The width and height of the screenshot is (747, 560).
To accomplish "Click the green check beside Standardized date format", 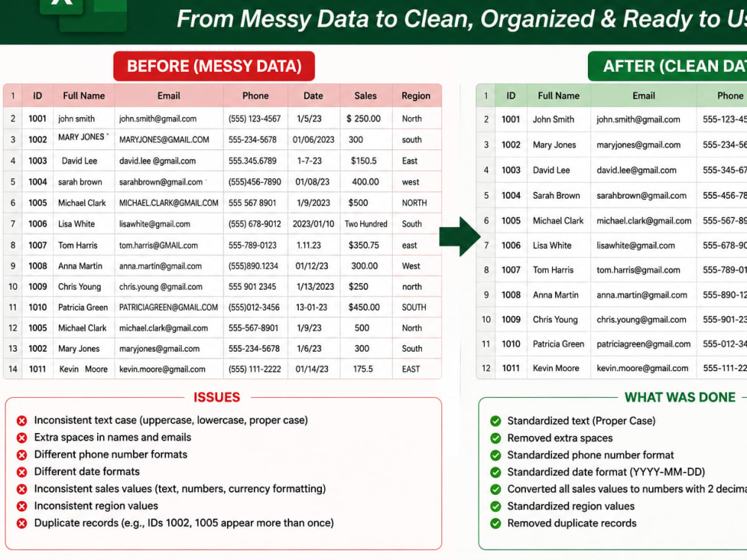I will (x=495, y=473).
